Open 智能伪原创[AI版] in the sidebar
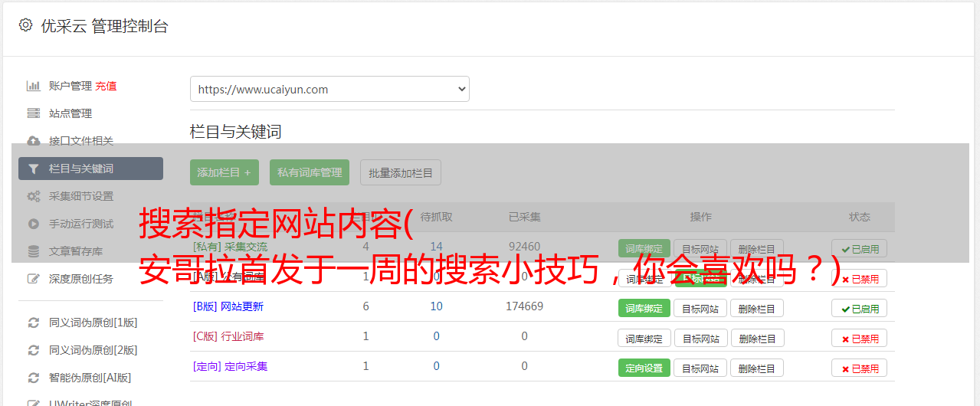 coord(90,378)
